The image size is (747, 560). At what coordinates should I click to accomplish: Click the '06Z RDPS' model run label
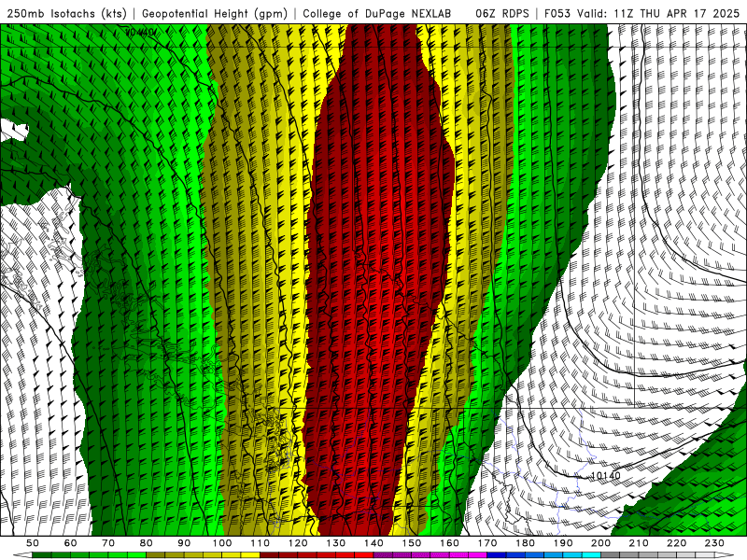(502, 14)
